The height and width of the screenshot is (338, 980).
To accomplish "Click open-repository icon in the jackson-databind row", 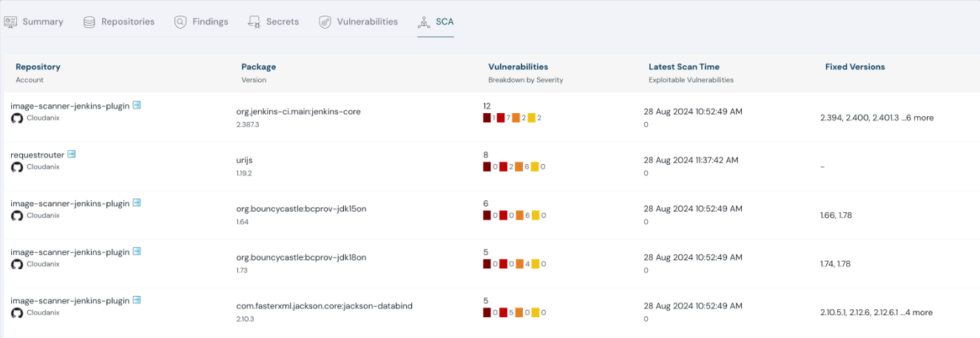I will (x=137, y=301).
